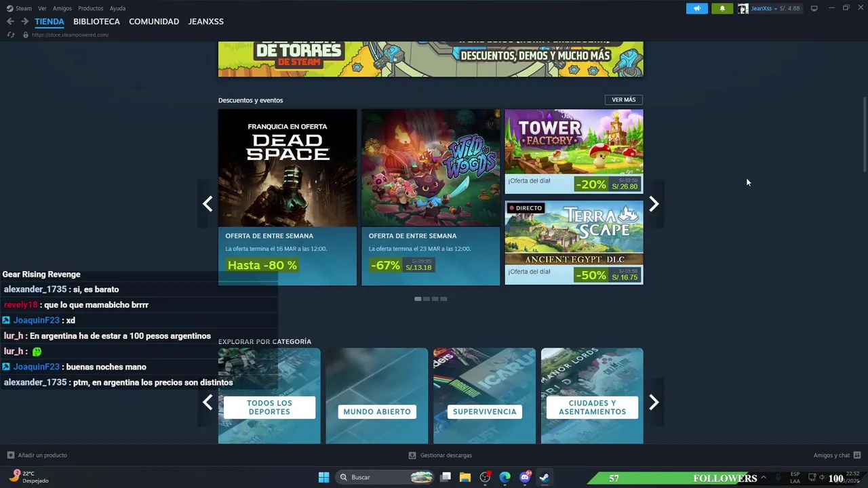The height and width of the screenshot is (488, 868).
Task: Open the CIUDADES Y ASENTAMIENTOS category
Action: [592, 396]
